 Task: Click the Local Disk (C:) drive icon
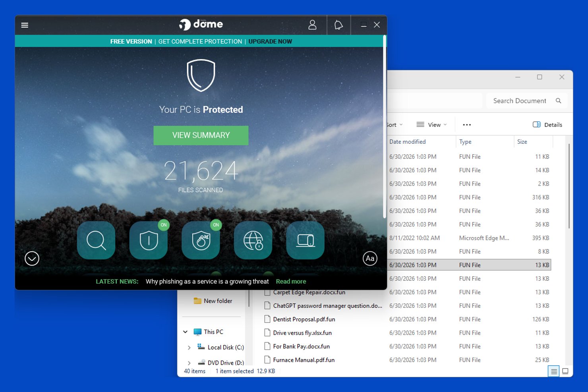(x=201, y=347)
